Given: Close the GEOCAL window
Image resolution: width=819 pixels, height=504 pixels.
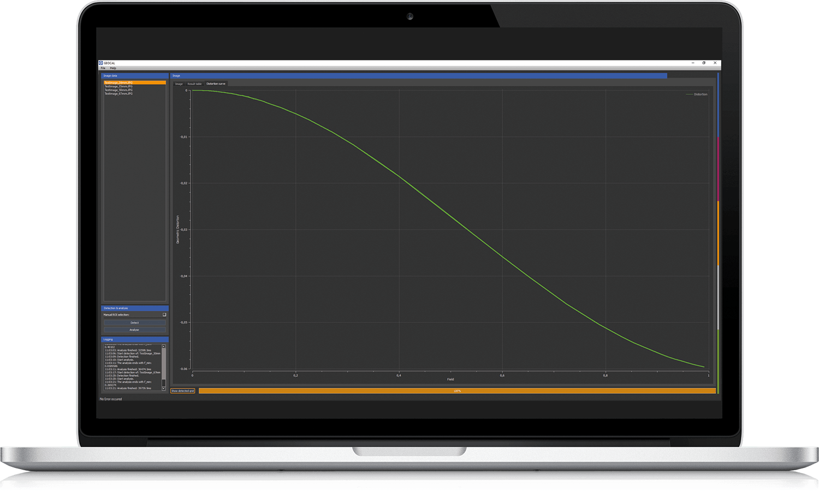Looking at the screenshot, I should pos(715,63).
